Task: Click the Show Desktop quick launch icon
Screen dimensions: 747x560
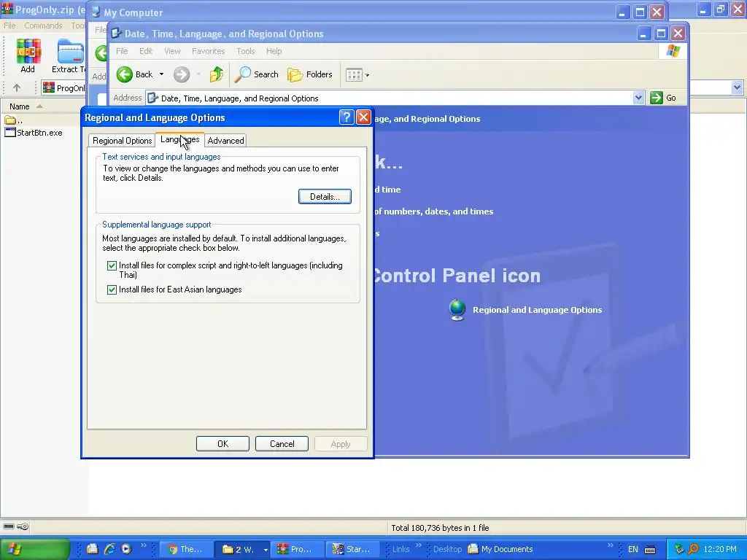Action: coord(93,549)
